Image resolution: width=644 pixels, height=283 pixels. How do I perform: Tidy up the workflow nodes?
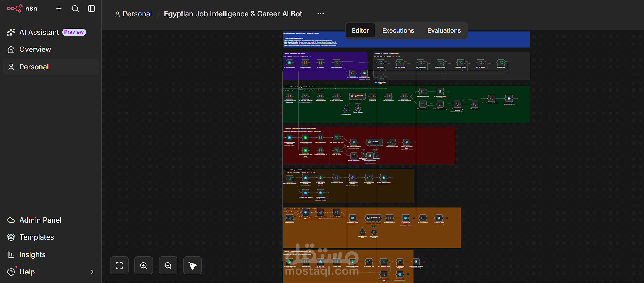pos(193,266)
